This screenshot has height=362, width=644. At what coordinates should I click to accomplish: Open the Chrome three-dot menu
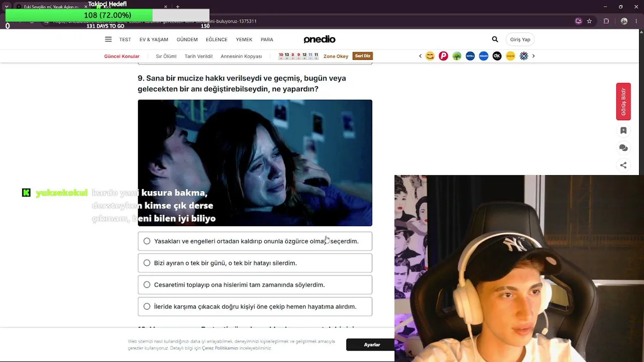click(637, 21)
